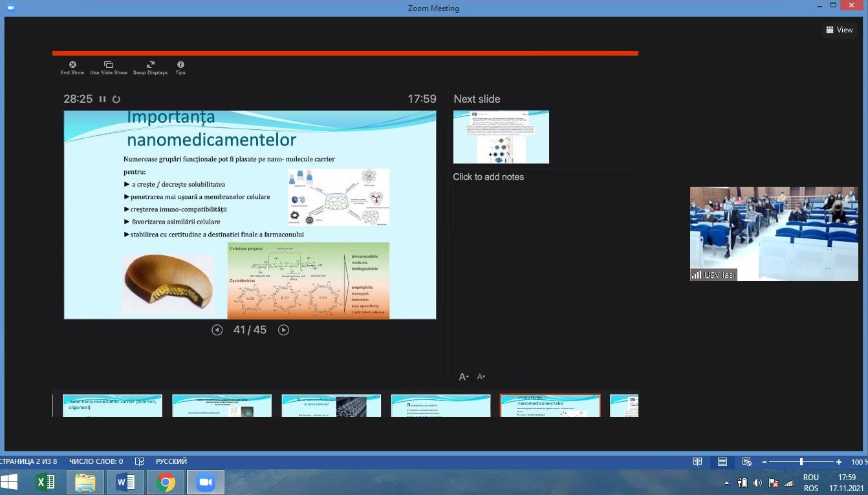The width and height of the screenshot is (868, 495).
Task: Click the Swap Displays icon
Action: point(150,65)
